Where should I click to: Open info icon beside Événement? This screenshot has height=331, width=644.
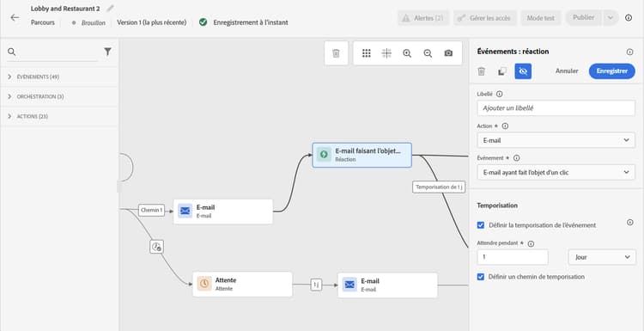click(x=517, y=158)
